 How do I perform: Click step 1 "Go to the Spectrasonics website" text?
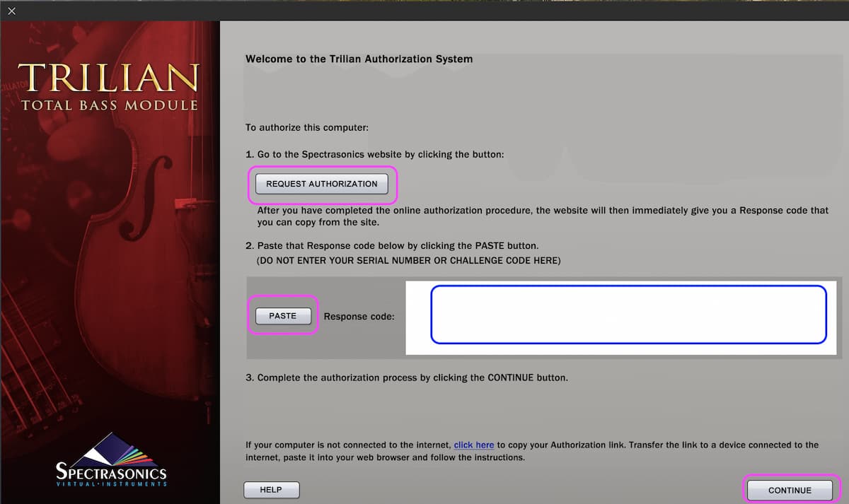375,153
